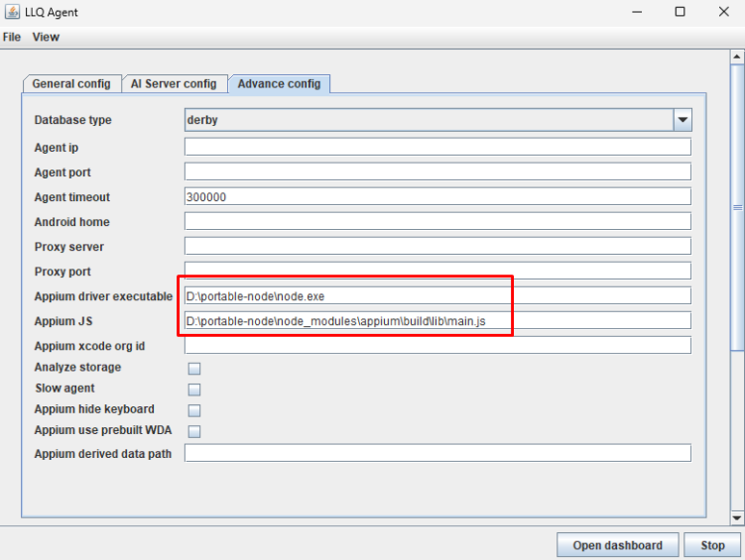
Task: Click the Java app icon in title bar
Action: tap(12, 12)
